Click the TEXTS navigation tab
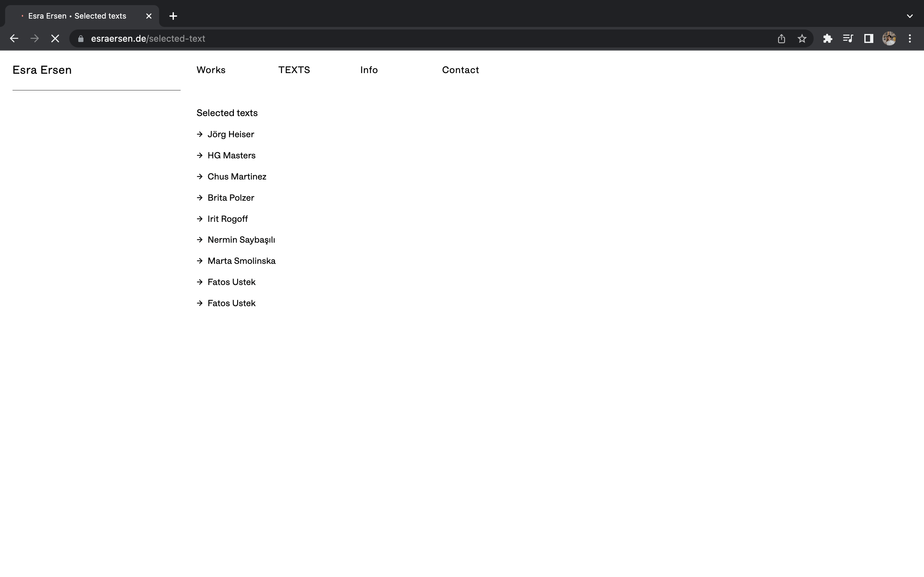924x577 pixels. click(294, 70)
